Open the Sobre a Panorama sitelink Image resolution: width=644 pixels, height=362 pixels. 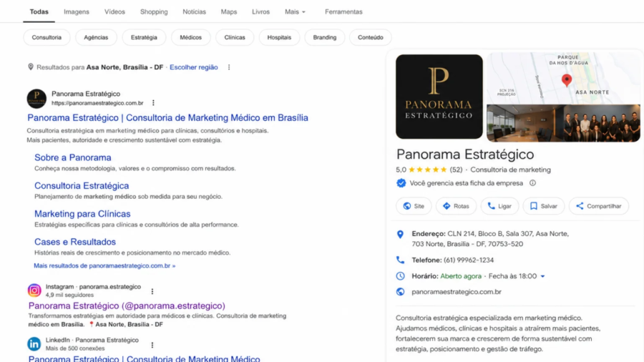[73, 157]
